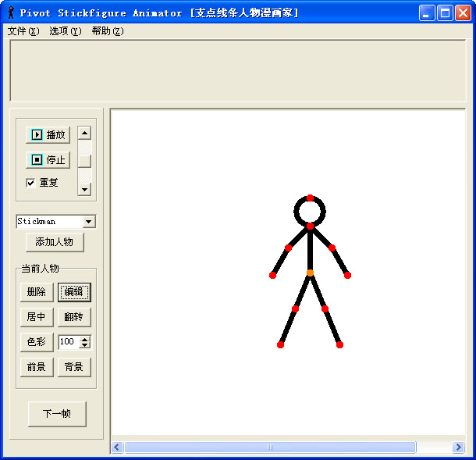Click the right hand end handle
The image size is (476, 460).
[x=347, y=275]
